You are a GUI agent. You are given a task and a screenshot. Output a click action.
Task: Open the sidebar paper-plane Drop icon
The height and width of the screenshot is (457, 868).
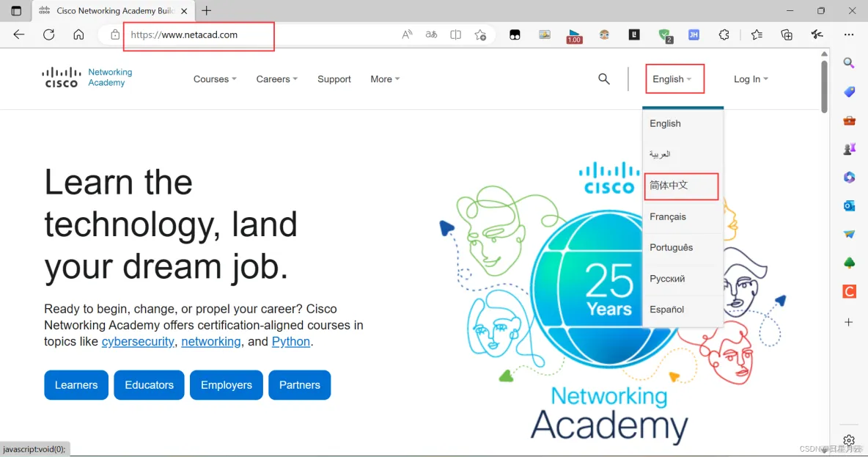pos(849,234)
